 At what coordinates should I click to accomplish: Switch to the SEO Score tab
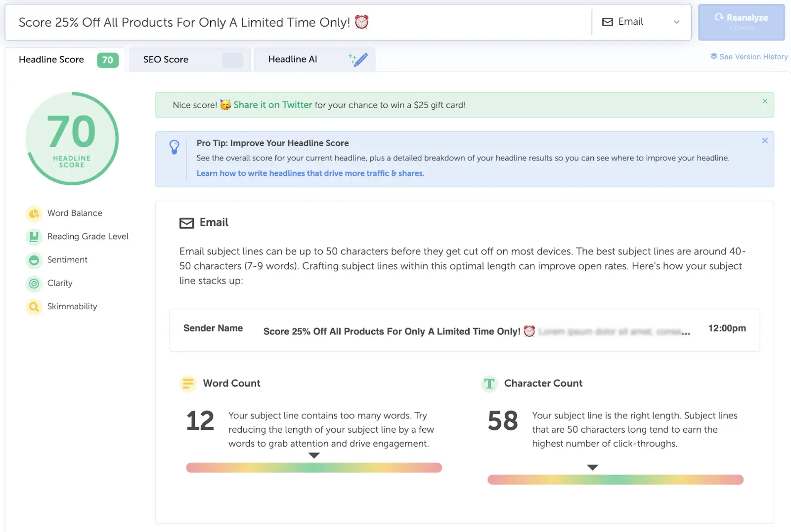(165, 59)
